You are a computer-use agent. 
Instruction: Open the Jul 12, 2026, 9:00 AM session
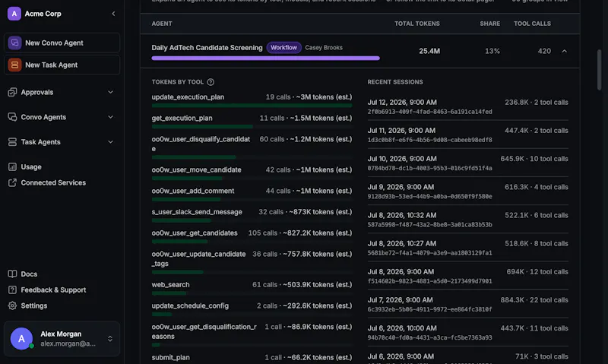click(x=467, y=106)
